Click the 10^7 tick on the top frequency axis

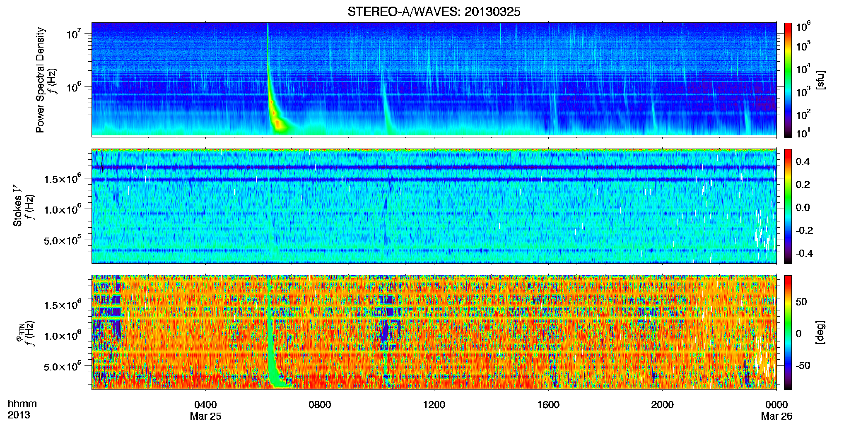[74, 34]
